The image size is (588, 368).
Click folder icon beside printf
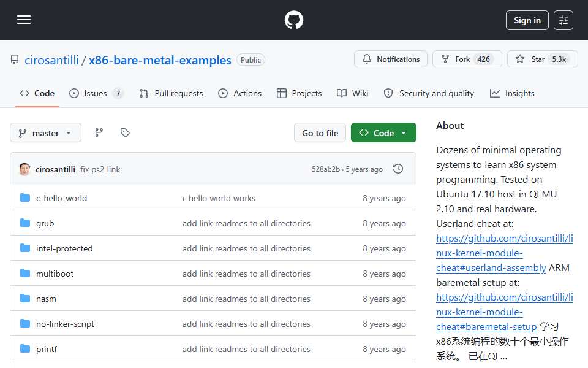tap(25, 349)
